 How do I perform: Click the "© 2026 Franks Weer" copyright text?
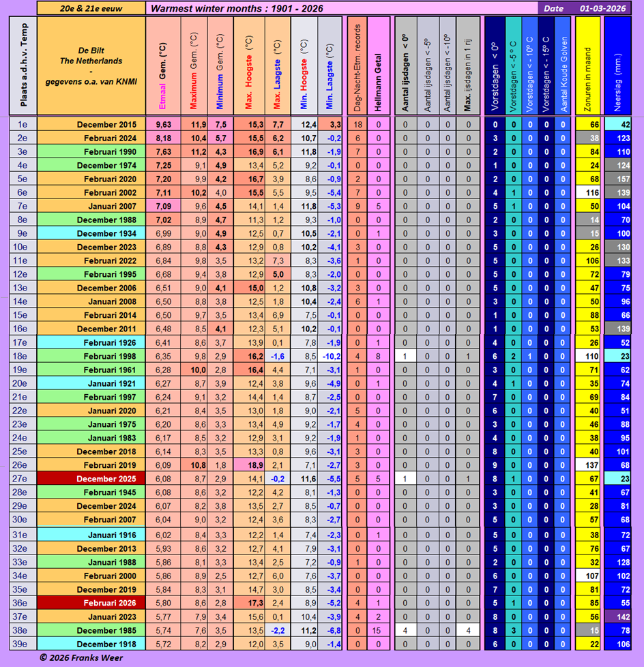[x=82, y=657]
